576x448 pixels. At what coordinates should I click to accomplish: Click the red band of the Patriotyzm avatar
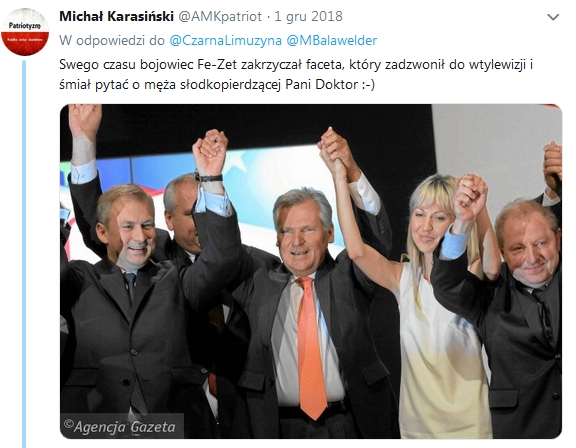[25, 42]
